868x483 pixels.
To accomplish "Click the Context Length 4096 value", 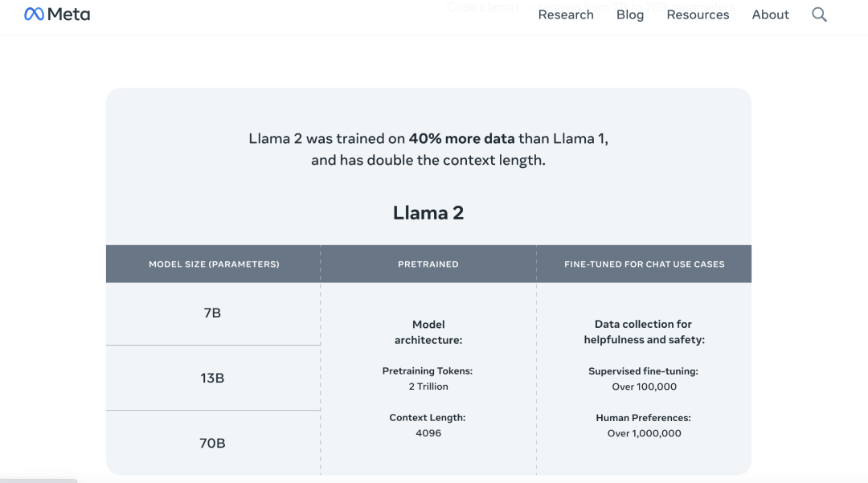I will pos(428,433).
